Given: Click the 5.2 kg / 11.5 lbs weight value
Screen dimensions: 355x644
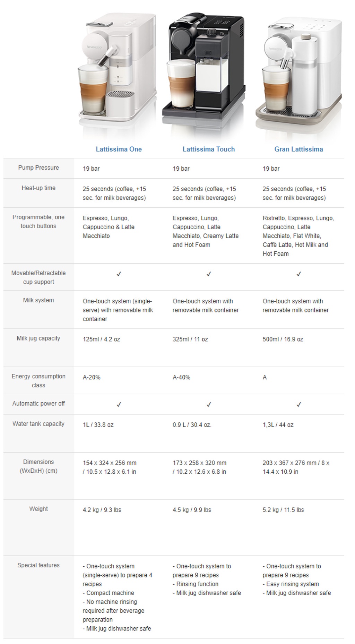Looking at the screenshot, I should [x=283, y=510].
